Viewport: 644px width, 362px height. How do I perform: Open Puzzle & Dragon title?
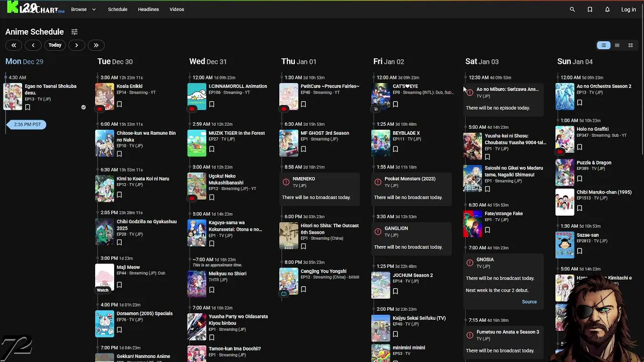click(x=594, y=162)
